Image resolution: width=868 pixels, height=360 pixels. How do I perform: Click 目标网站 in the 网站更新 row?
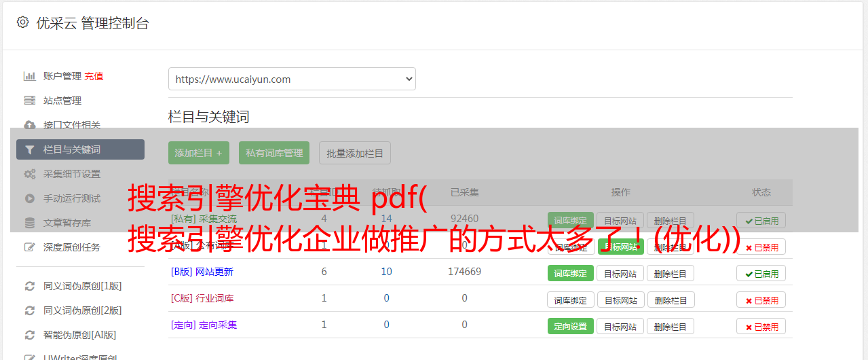(620, 274)
